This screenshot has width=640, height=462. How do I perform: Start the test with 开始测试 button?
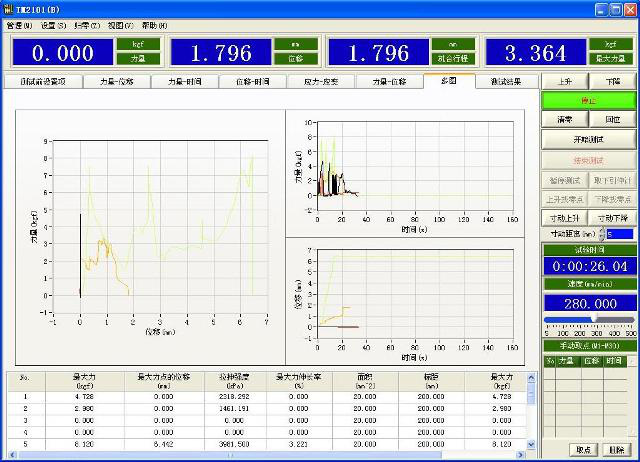[x=589, y=140]
